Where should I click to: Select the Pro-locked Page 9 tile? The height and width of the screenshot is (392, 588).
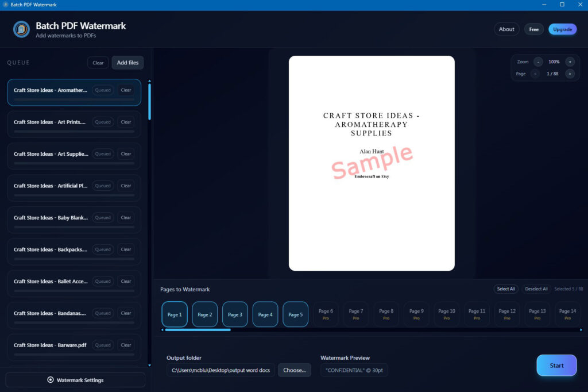click(x=416, y=314)
